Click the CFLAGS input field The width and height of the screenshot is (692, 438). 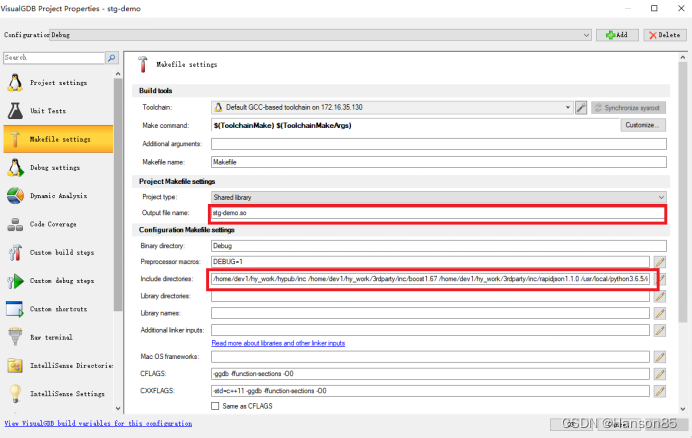(x=430, y=374)
